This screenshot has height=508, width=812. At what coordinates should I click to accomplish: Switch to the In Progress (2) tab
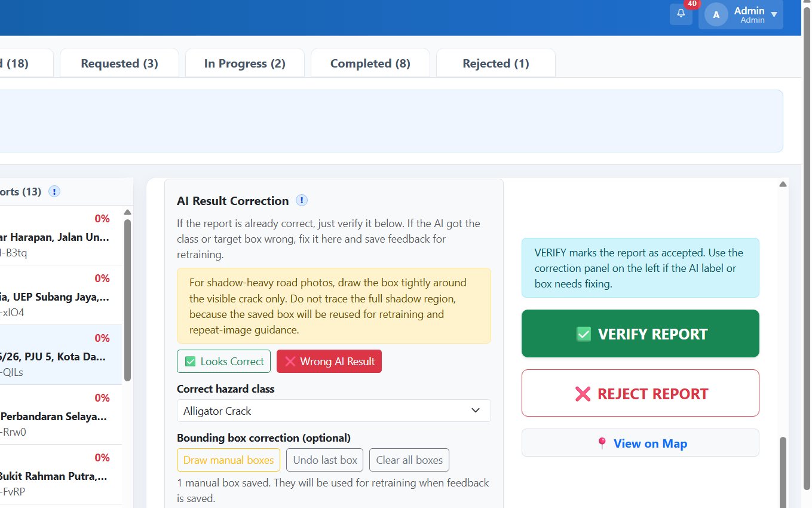pyautogui.click(x=245, y=63)
